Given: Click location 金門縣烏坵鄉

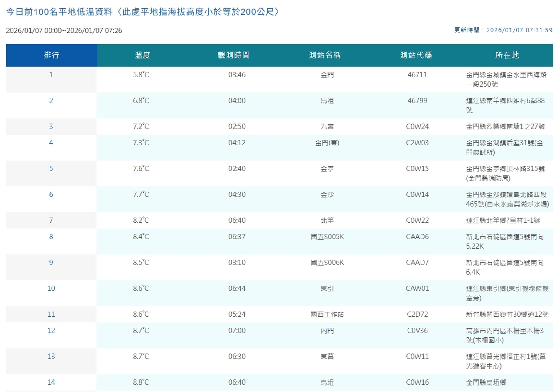Looking at the screenshot, I should point(486,383).
